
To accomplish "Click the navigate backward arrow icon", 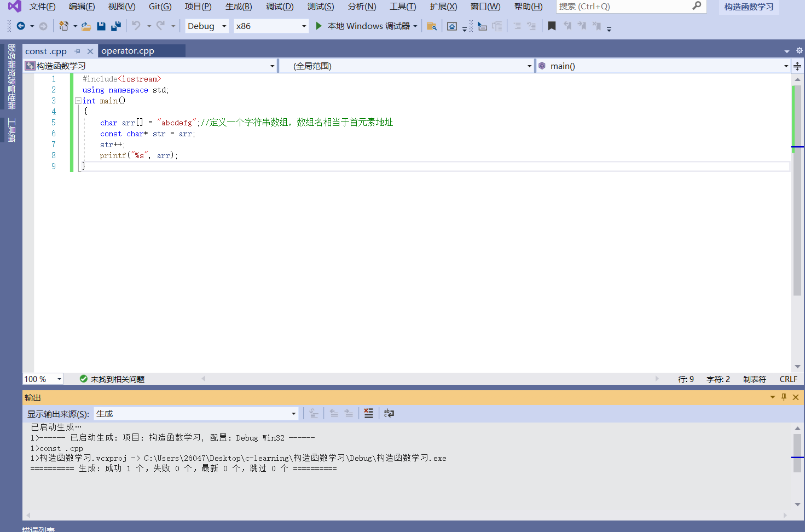I will pyautogui.click(x=21, y=26).
